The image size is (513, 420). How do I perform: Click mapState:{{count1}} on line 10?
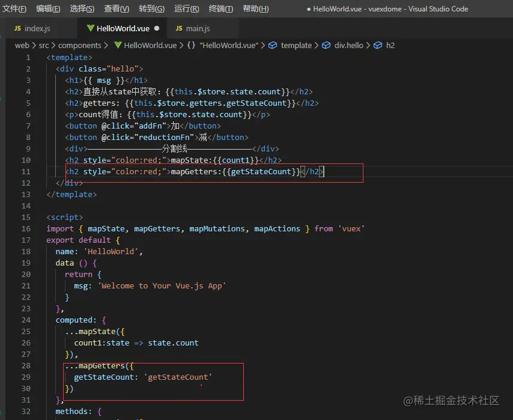(x=215, y=160)
